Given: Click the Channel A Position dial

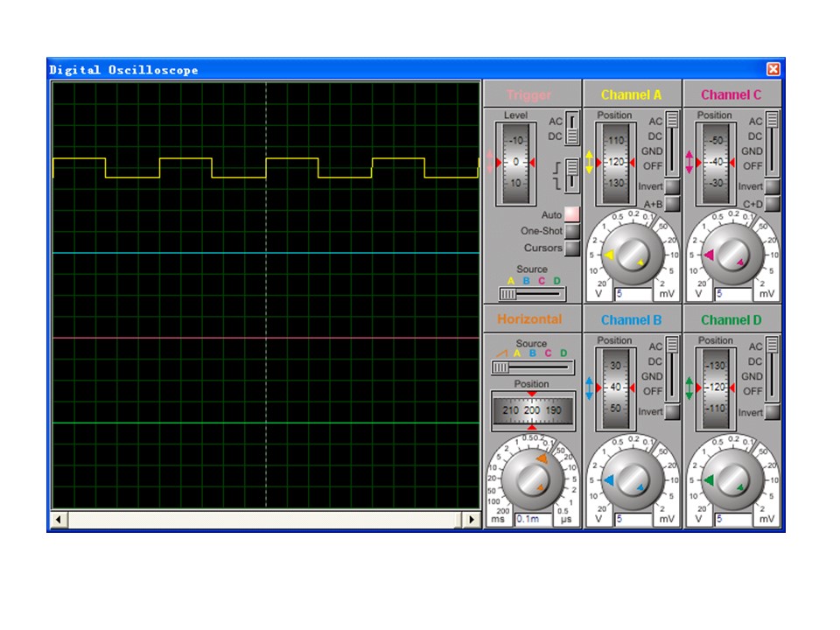Looking at the screenshot, I should (615, 163).
